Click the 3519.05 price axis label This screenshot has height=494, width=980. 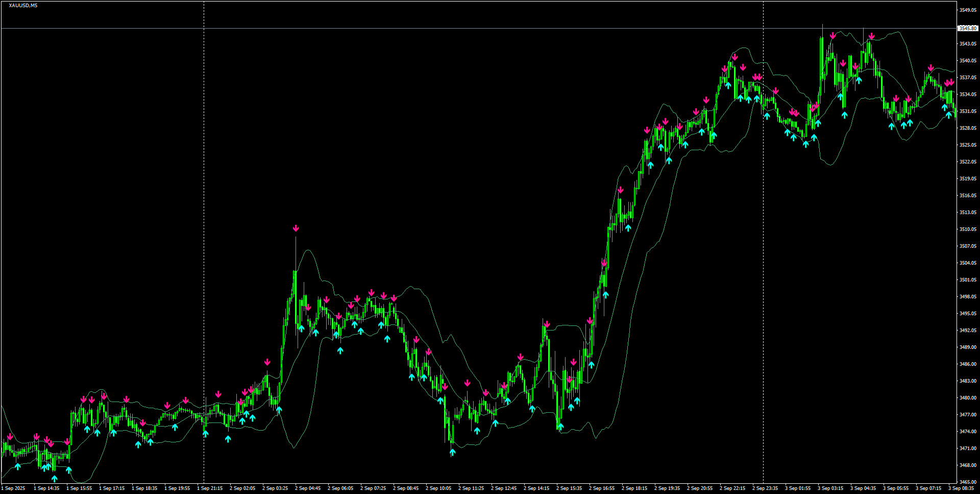(x=968, y=179)
